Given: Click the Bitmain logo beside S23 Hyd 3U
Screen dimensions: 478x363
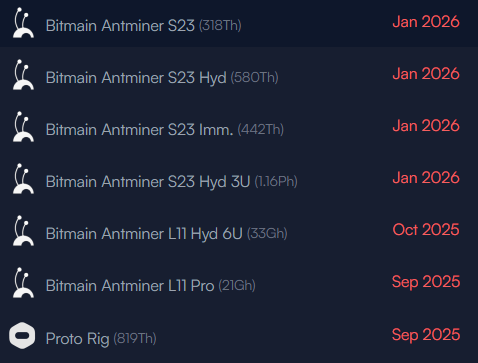Looking at the screenshot, I should [x=23, y=179].
